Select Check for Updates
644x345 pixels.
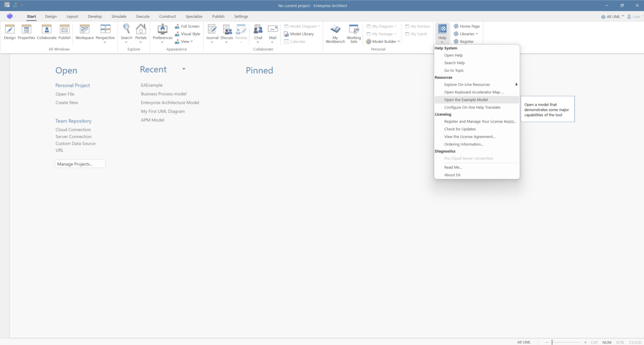point(477,129)
